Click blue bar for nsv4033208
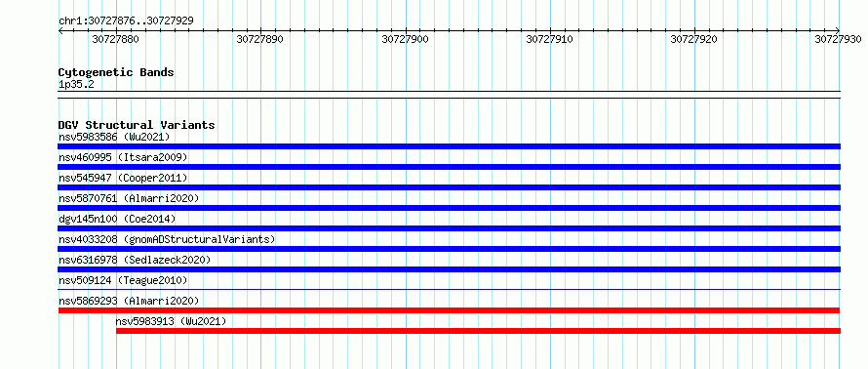This screenshot has height=369, width=868. coord(449,249)
